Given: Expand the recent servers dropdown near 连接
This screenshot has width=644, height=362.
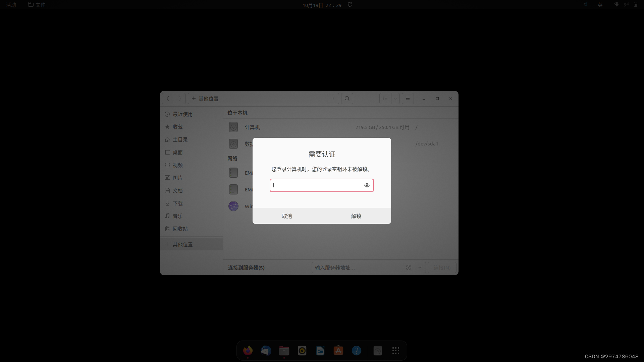Looking at the screenshot, I should coord(420,267).
